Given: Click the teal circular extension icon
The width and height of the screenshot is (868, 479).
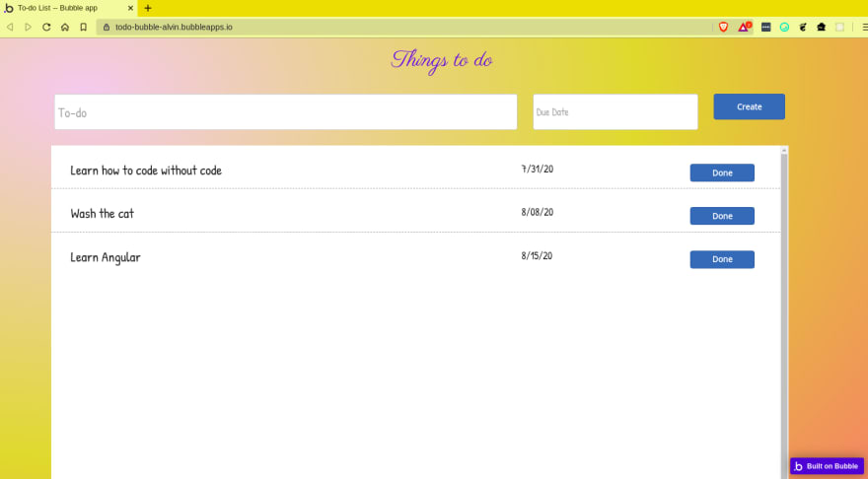Looking at the screenshot, I should point(784,27).
